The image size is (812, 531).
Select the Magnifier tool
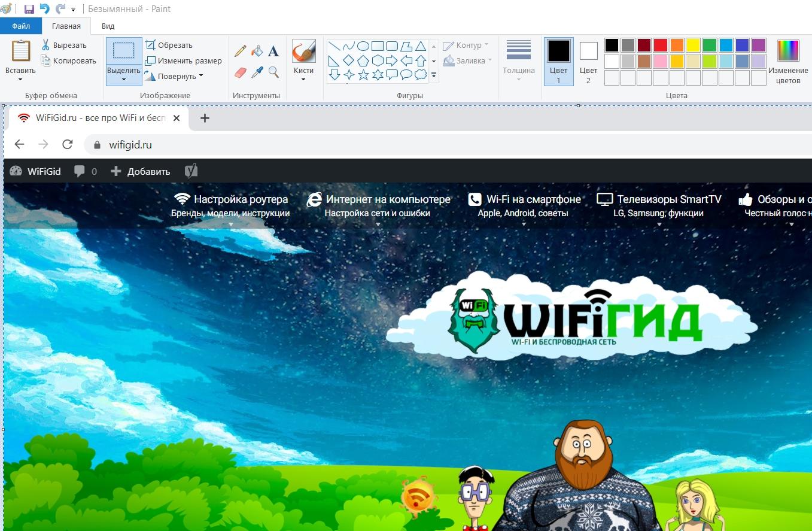(x=273, y=72)
